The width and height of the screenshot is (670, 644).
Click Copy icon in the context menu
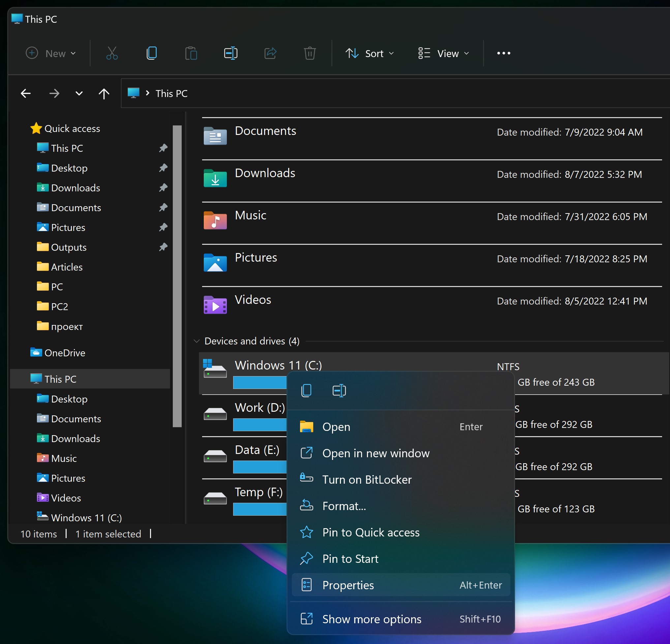(306, 390)
